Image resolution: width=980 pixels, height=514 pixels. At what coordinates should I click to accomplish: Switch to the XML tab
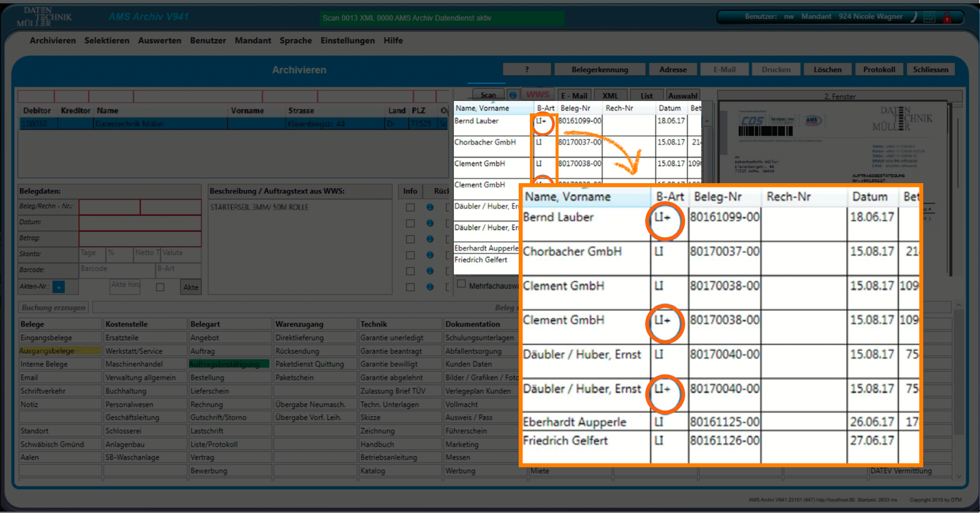[x=610, y=96]
